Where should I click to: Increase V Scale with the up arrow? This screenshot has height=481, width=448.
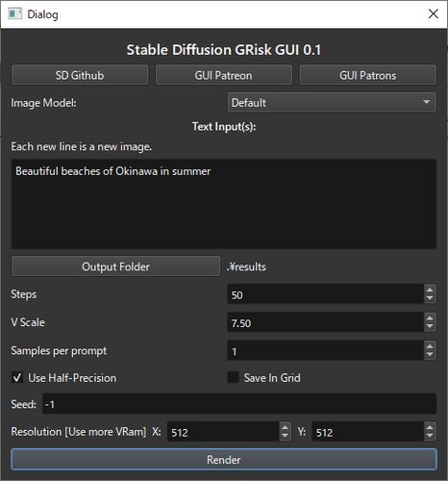click(x=430, y=317)
